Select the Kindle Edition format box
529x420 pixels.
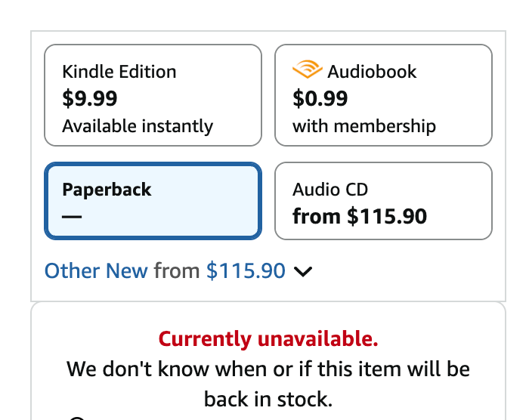click(153, 95)
